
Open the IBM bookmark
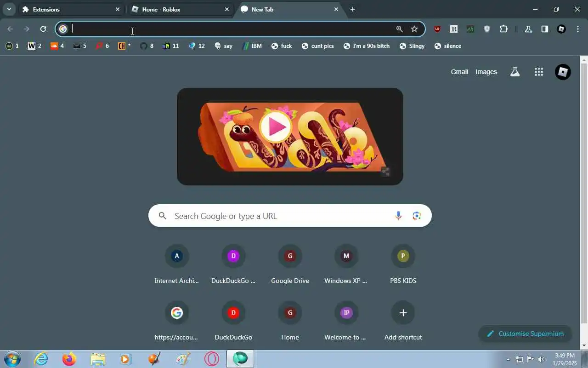coord(252,46)
